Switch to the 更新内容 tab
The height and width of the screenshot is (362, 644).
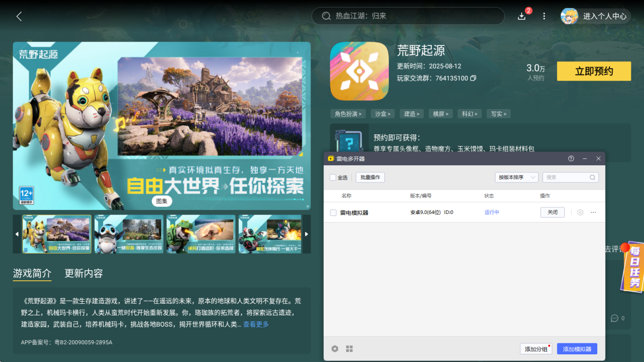pos(84,273)
